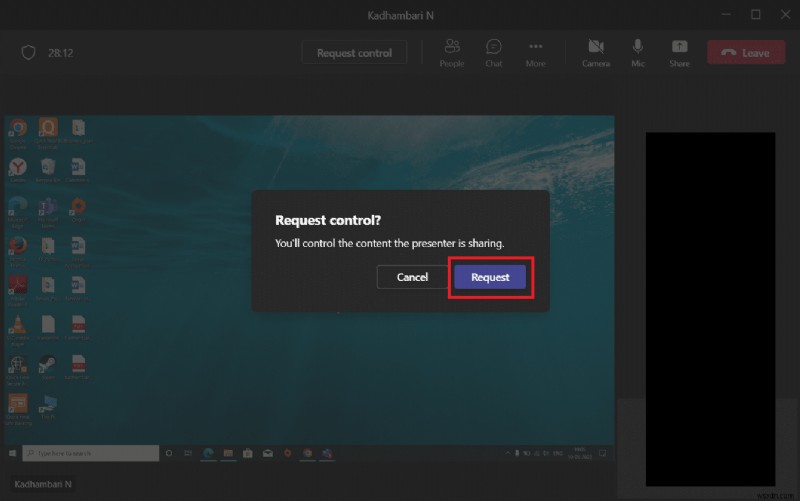This screenshot has height=501, width=800.
Task: Open the More actions ellipsis menu
Action: click(x=535, y=53)
